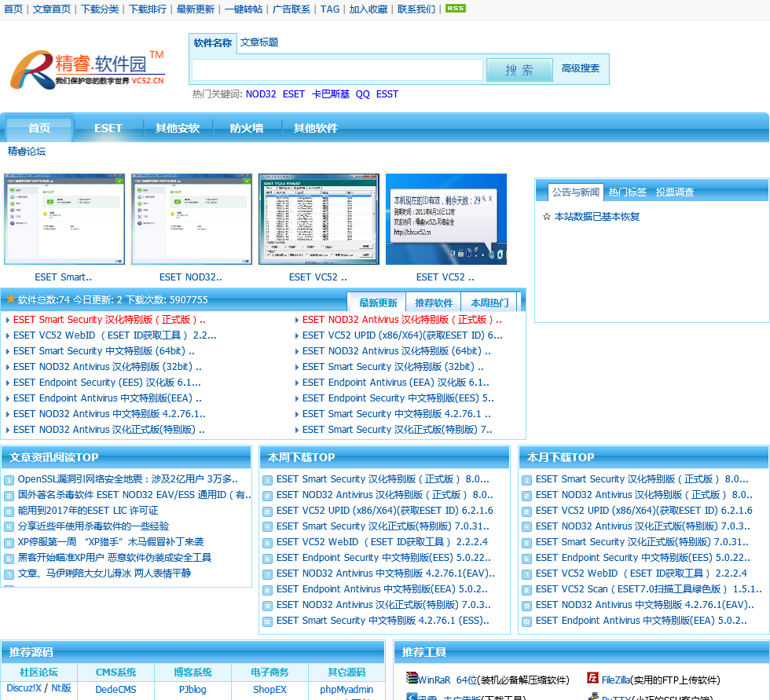Click 博客系统 source code category
Viewport: 770px width, 700px height.
192,672
